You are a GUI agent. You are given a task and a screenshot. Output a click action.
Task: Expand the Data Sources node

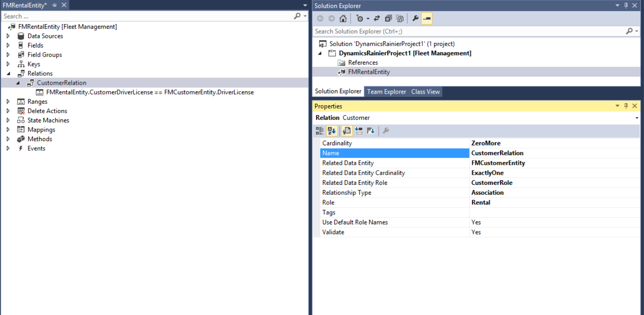pos(8,36)
